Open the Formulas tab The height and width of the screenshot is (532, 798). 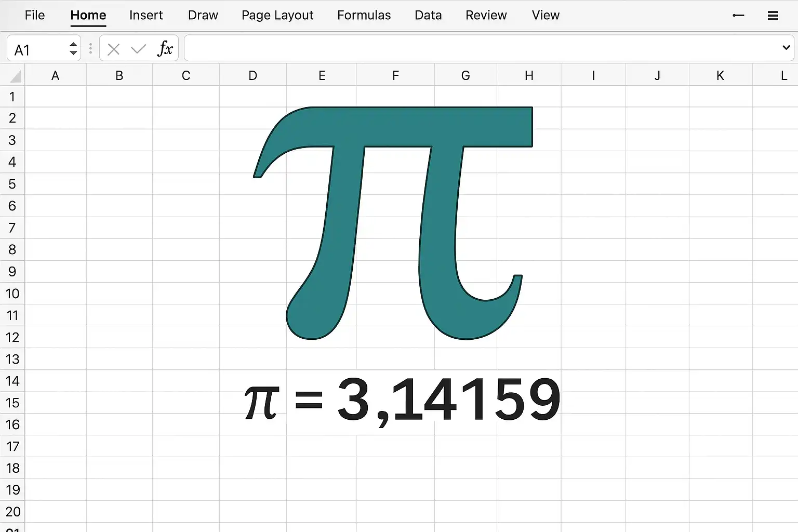tap(364, 15)
